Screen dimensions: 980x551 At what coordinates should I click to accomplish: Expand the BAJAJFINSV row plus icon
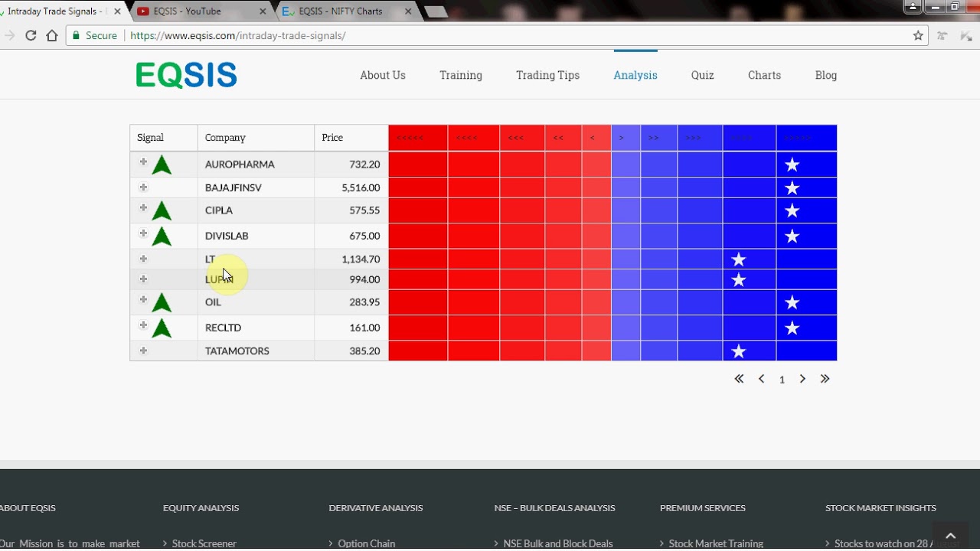pyautogui.click(x=143, y=187)
